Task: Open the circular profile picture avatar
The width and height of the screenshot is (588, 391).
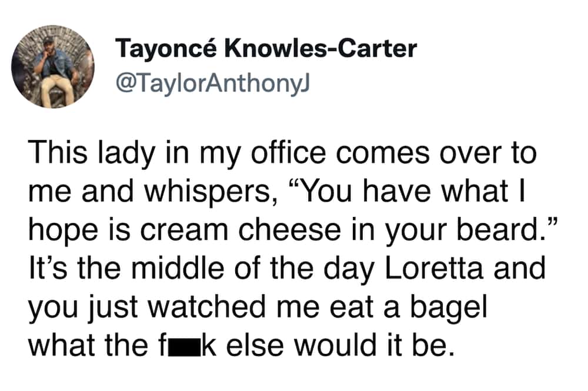Action: pyautogui.click(x=53, y=67)
